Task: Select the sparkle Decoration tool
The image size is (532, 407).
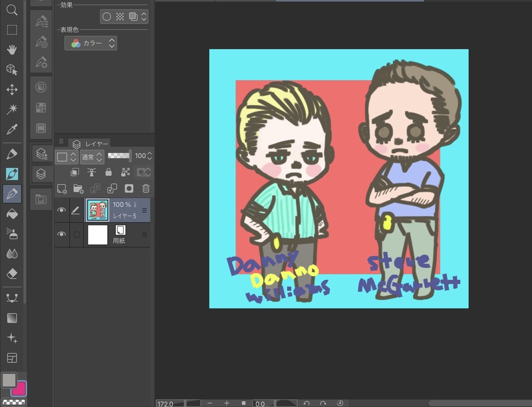Action: click(x=12, y=338)
